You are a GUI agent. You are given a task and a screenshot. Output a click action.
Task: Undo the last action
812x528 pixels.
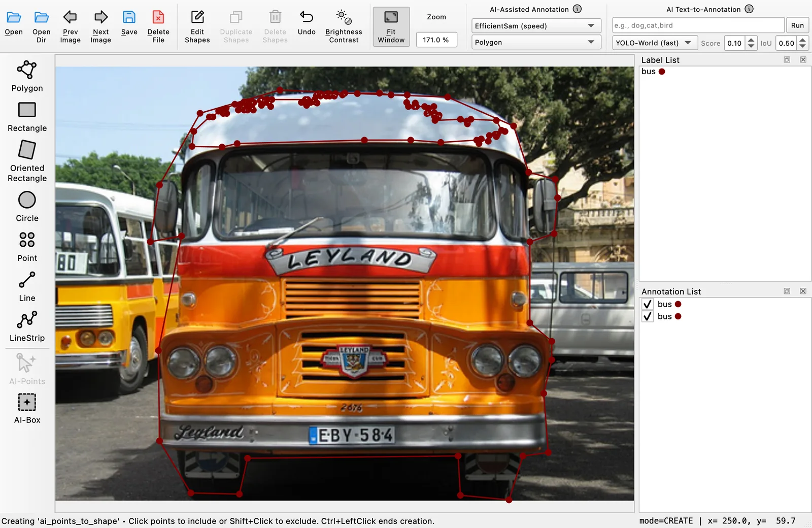click(307, 23)
